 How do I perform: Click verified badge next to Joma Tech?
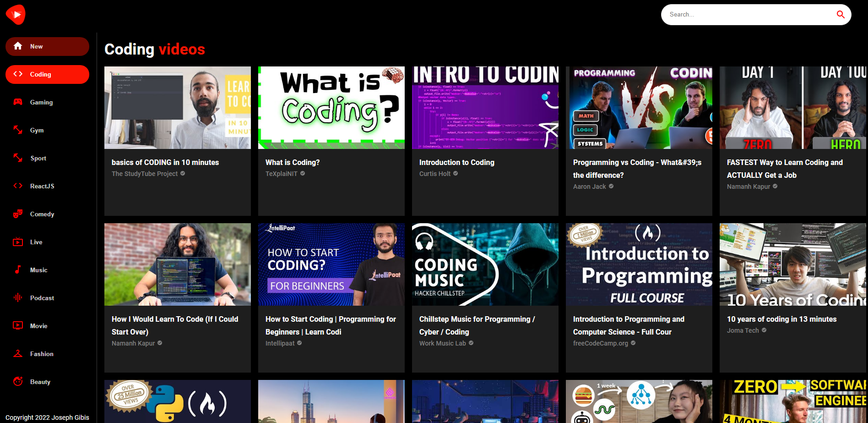point(764,330)
